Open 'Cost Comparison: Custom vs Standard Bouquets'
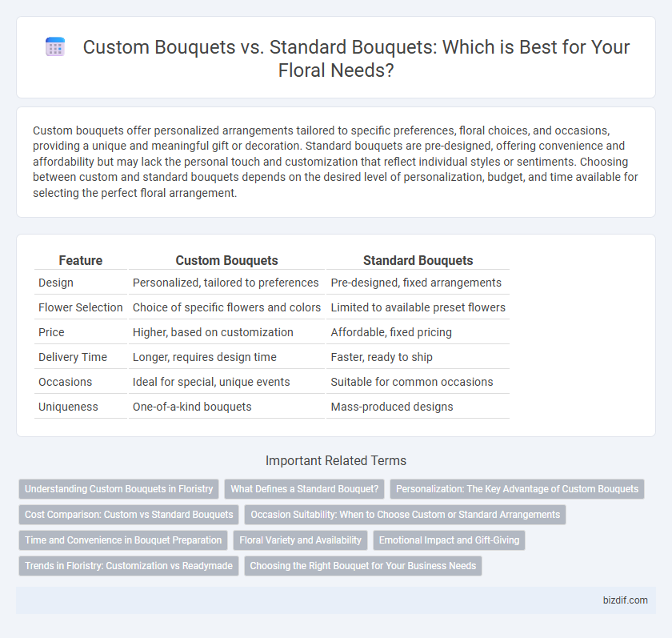672x638 pixels. pyautogui.click(x=129, y=515)
